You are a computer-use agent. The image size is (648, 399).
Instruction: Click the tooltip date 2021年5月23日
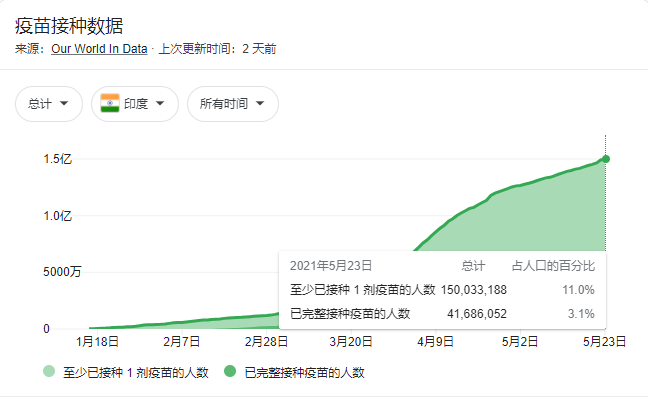[331, 265]
